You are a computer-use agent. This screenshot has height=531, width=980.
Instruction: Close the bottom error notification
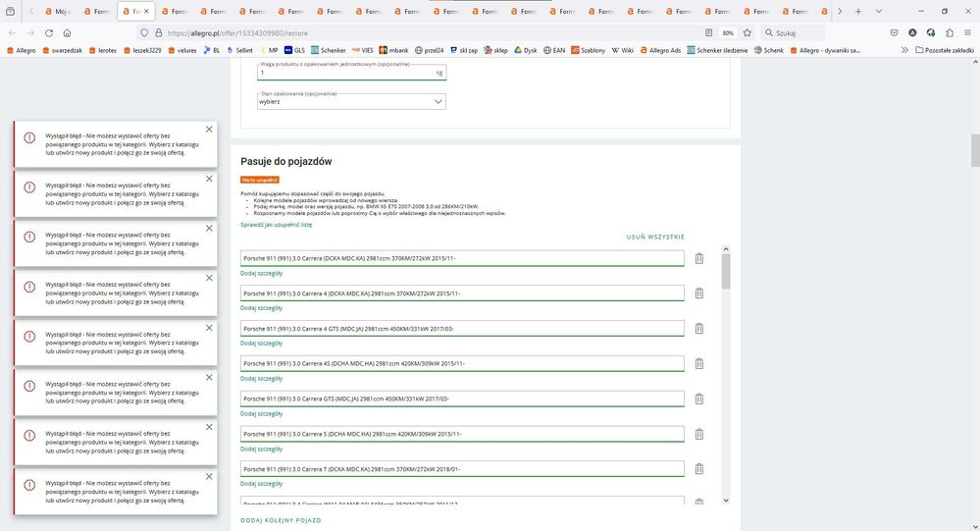[209, 476]
